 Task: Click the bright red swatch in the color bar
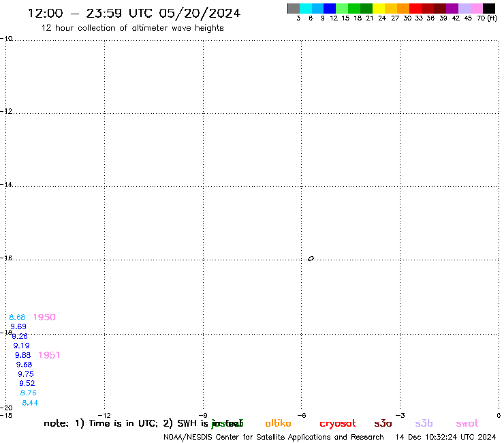click(x=415, y=8)
